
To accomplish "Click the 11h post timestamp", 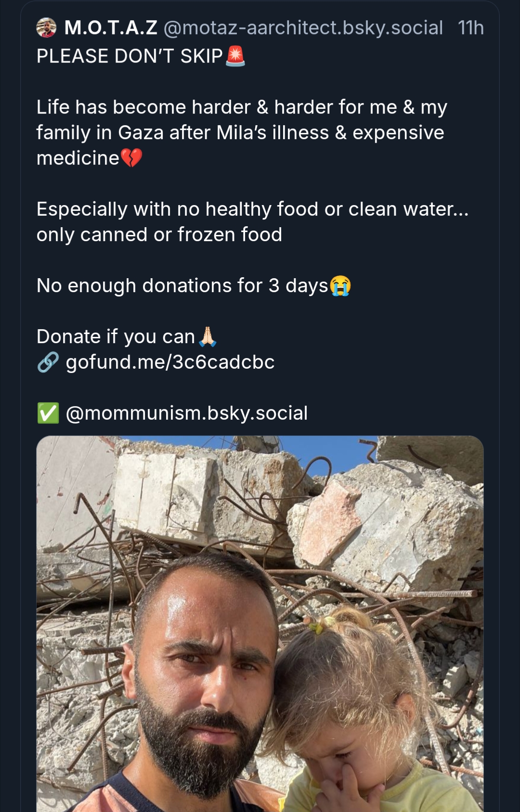I will coord(470,28).
